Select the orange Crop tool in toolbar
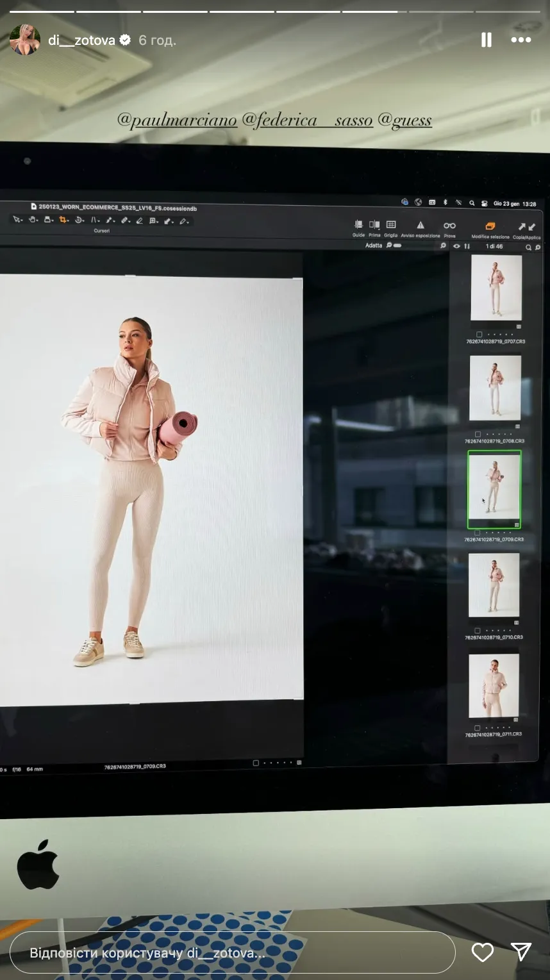The image size is (550, 980). (x=63, y=220)
